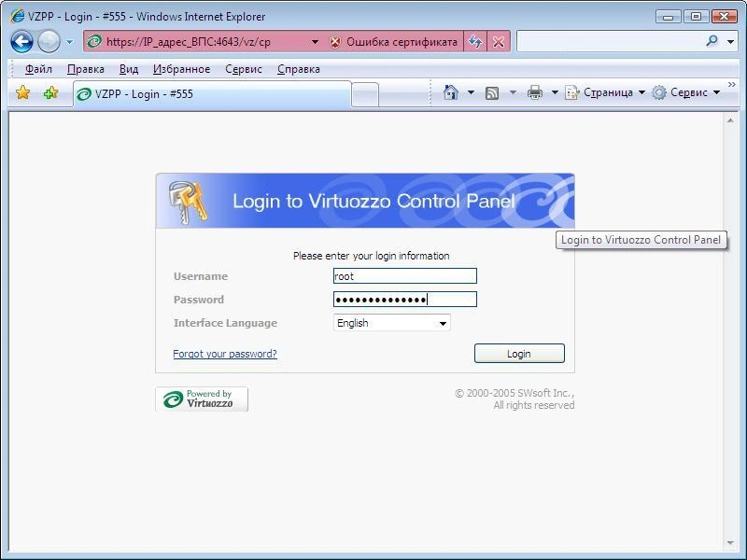Open the Правка menu
The image size is (747, 560).
pyautogui.click(x=86, y=69)
